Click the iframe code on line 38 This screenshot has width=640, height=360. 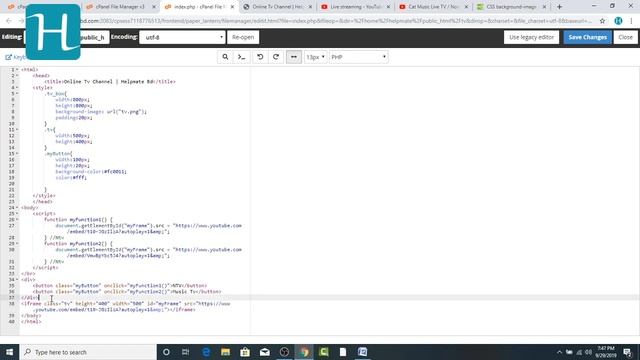click(126, 307)
